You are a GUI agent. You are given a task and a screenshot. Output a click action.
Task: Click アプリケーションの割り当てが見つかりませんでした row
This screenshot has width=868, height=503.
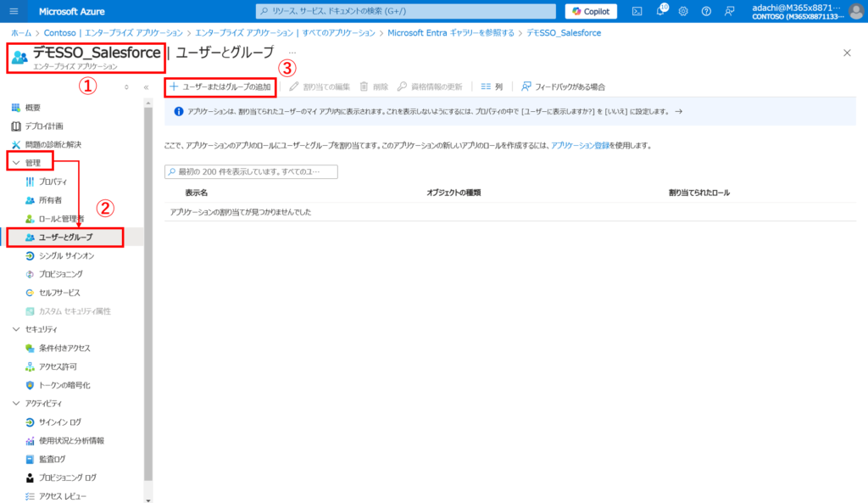coord(509,212)
